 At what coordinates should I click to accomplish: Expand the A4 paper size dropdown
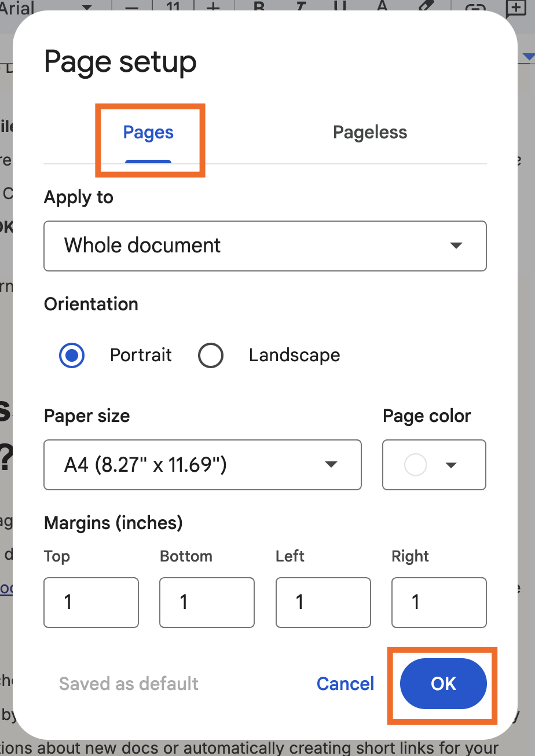click(x=203, y=464)
